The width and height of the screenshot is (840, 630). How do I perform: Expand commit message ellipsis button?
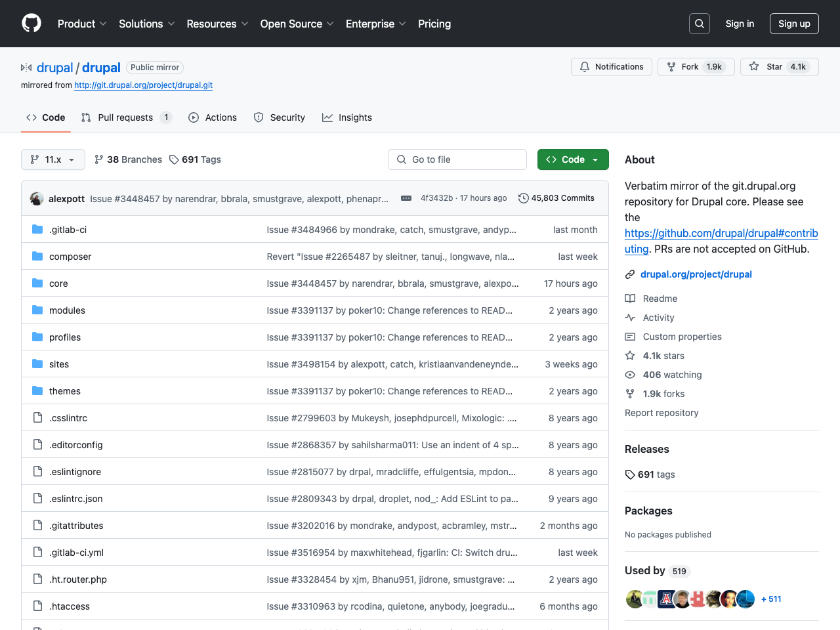406,198
